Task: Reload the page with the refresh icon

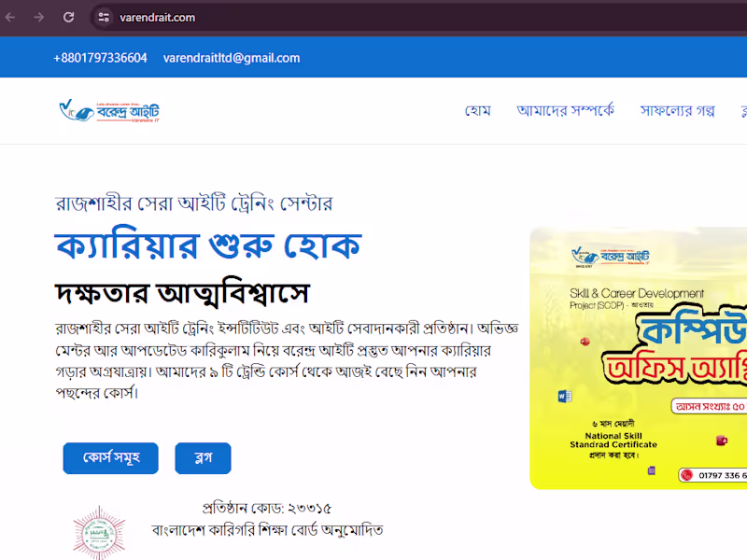Action: pos(68,18)
